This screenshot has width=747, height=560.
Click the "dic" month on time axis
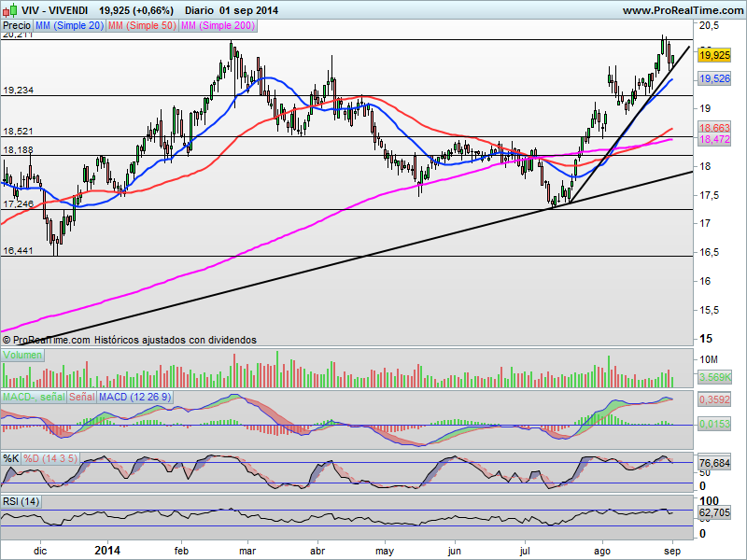(x=40, y=551)
